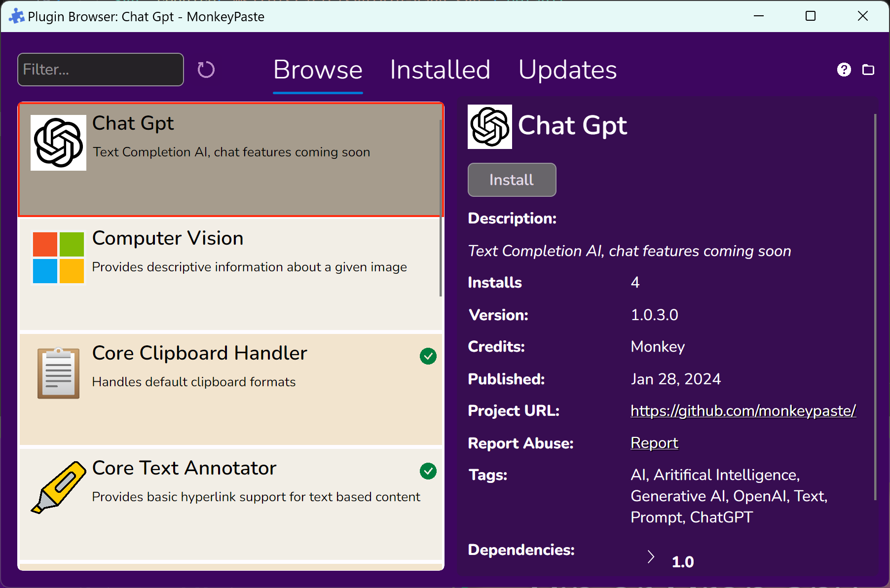Expand the Dependencies 1.0 chevron

[x=651, y=557]
